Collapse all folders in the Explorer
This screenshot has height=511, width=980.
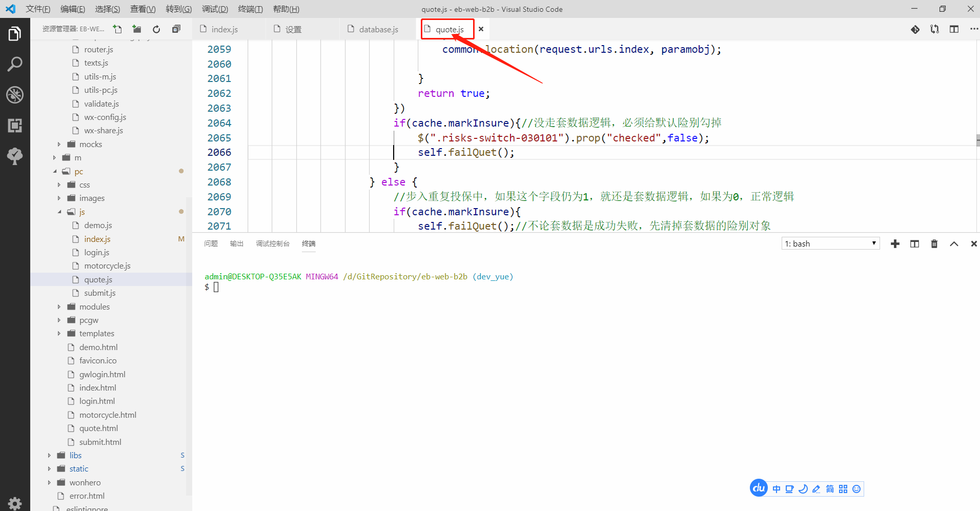point(176,29)
